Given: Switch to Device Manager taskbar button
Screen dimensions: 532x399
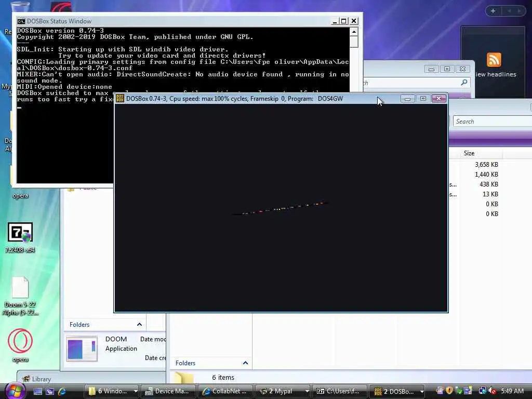Looking at the screenshot, I should [x=168, y=391].
